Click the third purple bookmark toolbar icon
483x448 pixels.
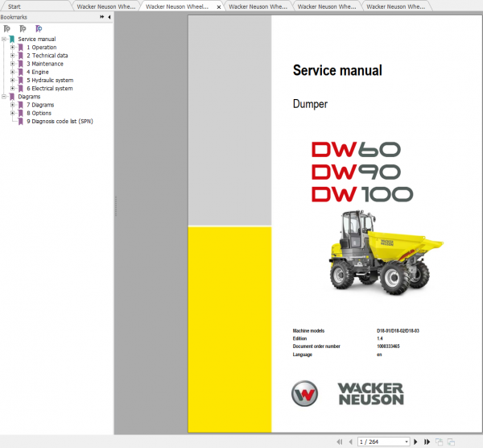(x=39, y=29)
